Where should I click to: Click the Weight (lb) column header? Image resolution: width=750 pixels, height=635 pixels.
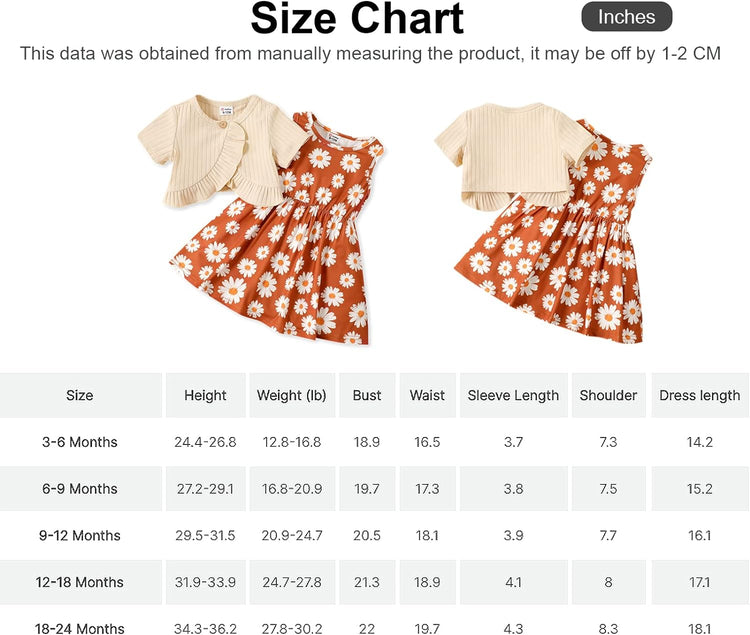pyautogui.click(x=293, y=395)
